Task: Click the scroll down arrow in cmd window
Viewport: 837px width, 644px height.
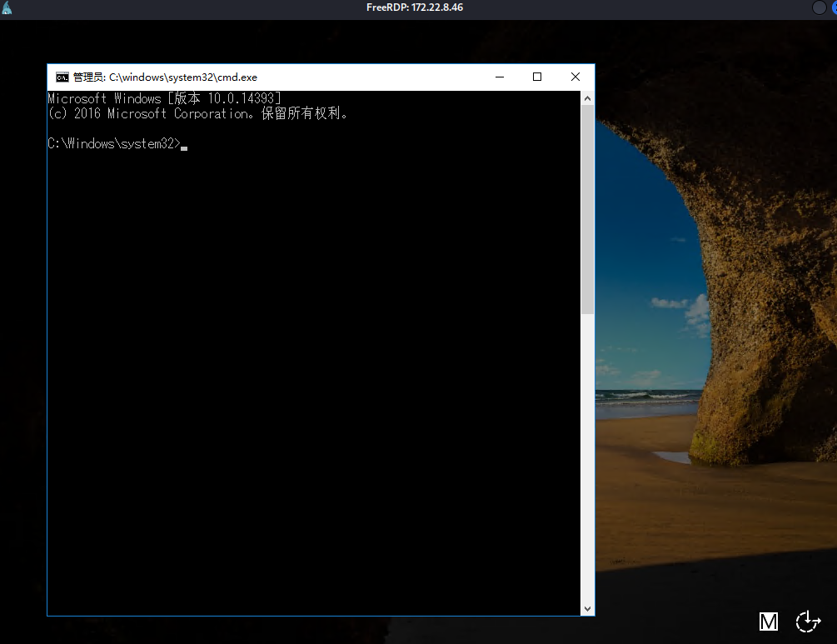Action: 587,609
